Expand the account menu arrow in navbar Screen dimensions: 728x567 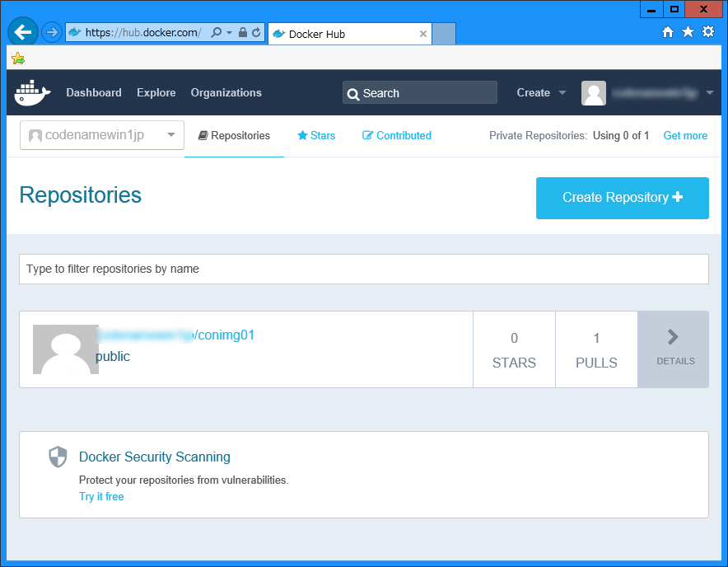(709, 92)
